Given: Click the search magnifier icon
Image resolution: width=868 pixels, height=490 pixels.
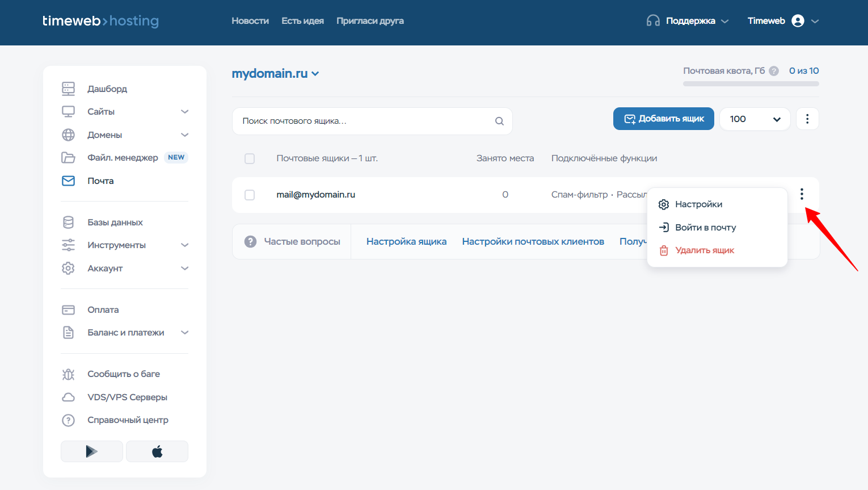Looking at the screenshot, I should point(499,121).
